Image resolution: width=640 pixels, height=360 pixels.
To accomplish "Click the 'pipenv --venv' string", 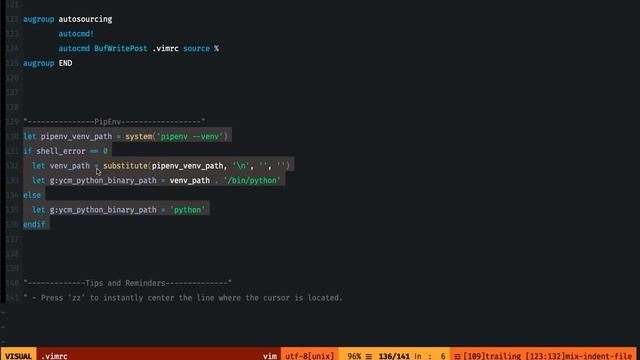I will click(x=190, y=136).
